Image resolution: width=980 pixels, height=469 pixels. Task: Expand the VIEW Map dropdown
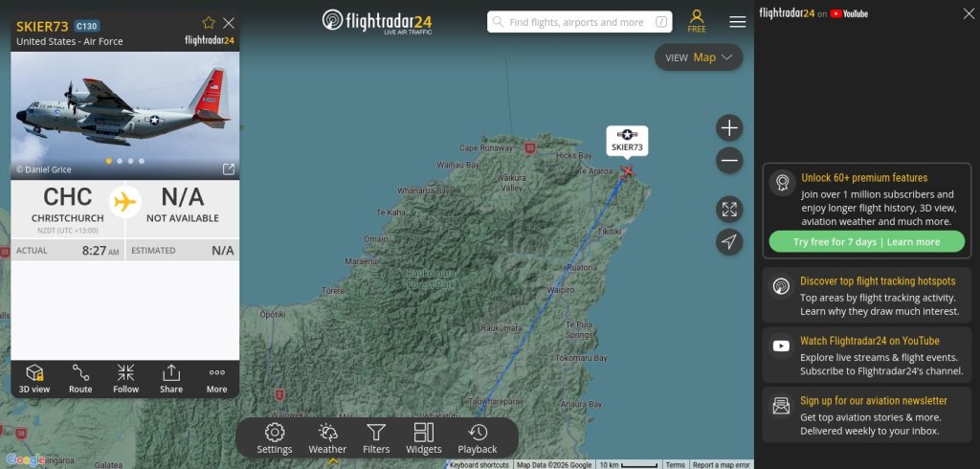699,57
